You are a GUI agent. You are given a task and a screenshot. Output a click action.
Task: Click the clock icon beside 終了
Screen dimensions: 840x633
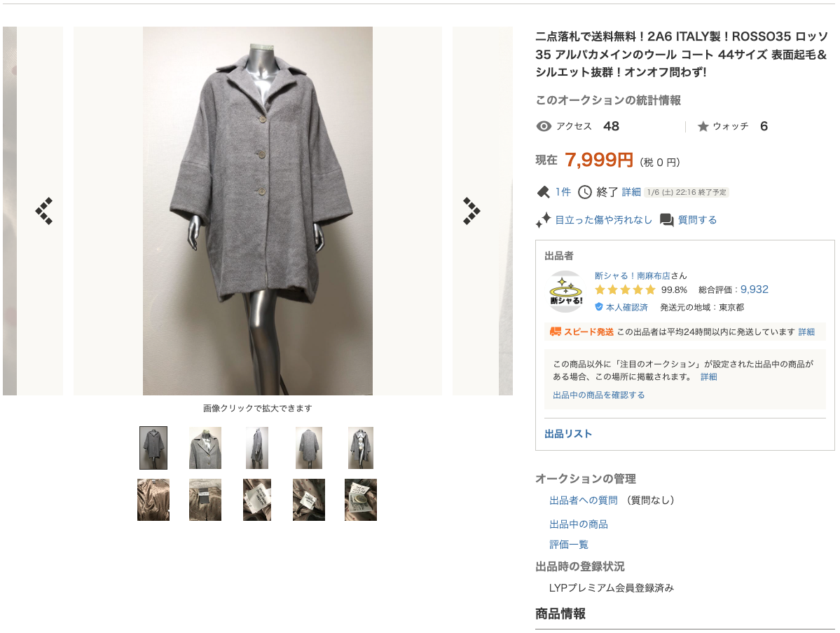click(x=584, y=192)
